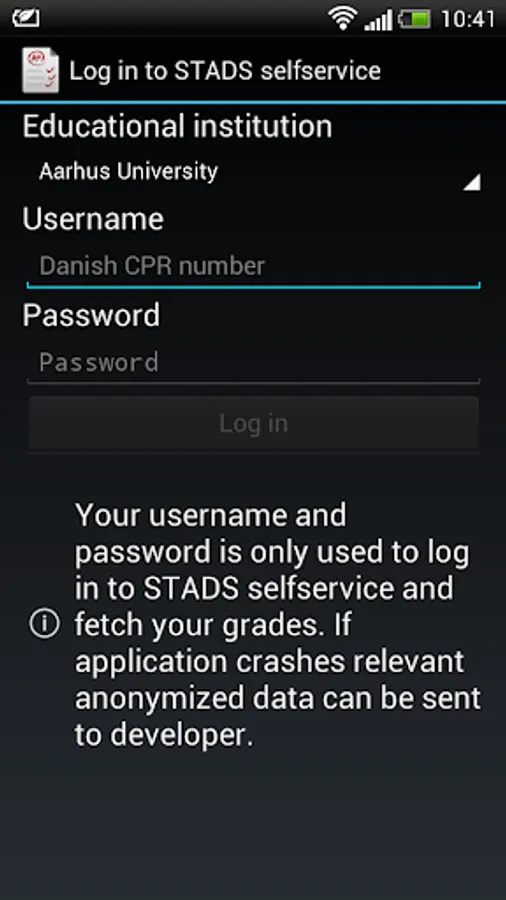Tap the Password heading label

click(91, 316)
